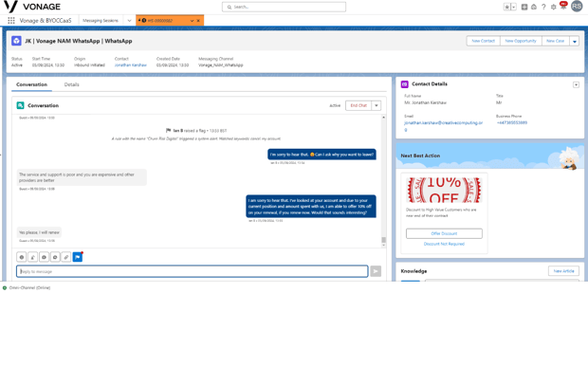Click the 'Can I ask why you want to leave?' message
This screenshot has height=367, width=588.
coord(322,155)
